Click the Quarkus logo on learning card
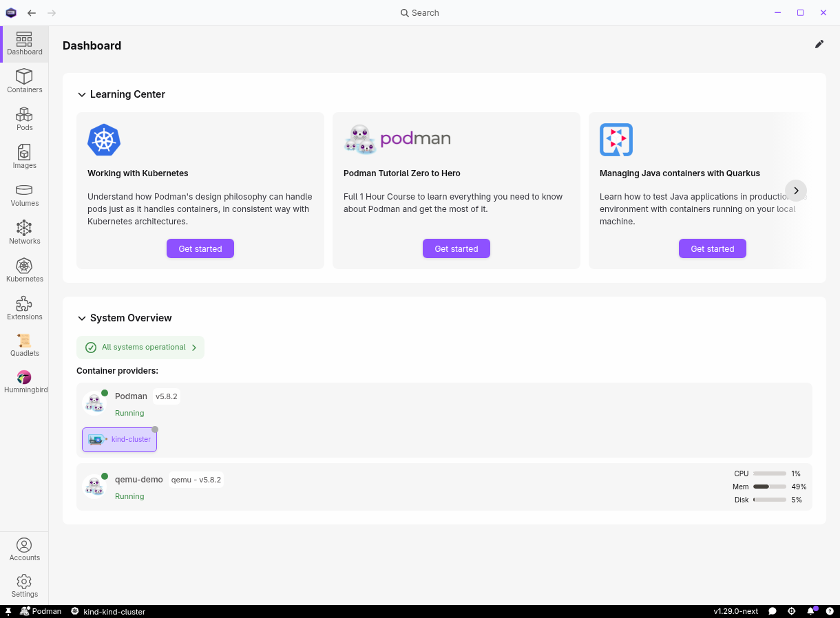Image resolution: width=840 pixels, height=618 pixels. (x=616, y=140)
